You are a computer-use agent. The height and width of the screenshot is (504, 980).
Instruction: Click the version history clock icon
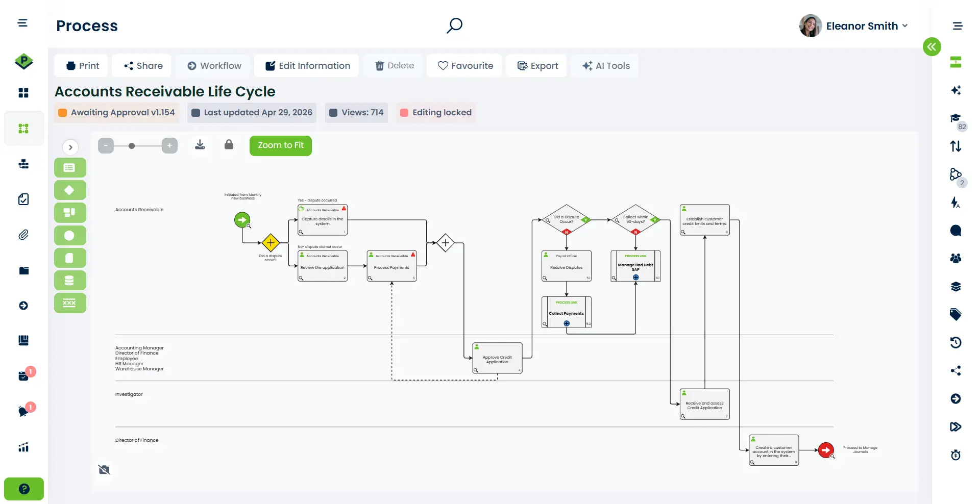tap(955, 342)
